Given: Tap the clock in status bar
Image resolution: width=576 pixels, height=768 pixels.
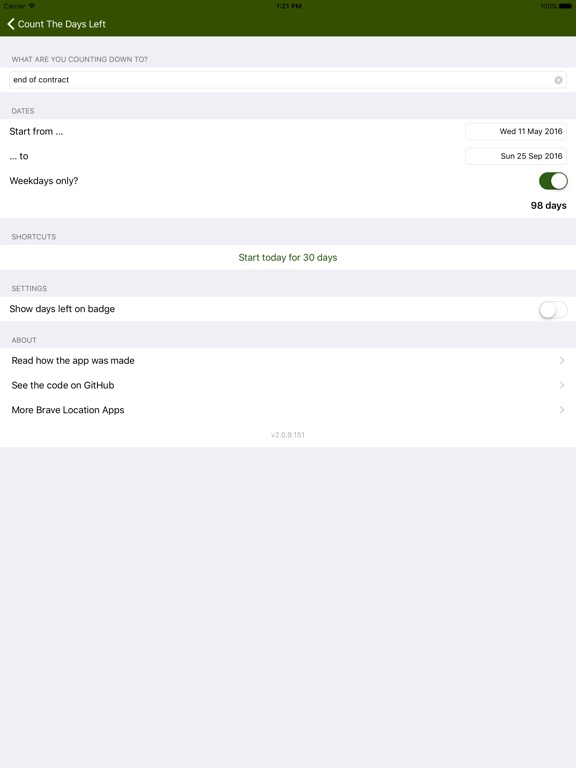Looking at the screenshot, I should (x=288, y=6).
